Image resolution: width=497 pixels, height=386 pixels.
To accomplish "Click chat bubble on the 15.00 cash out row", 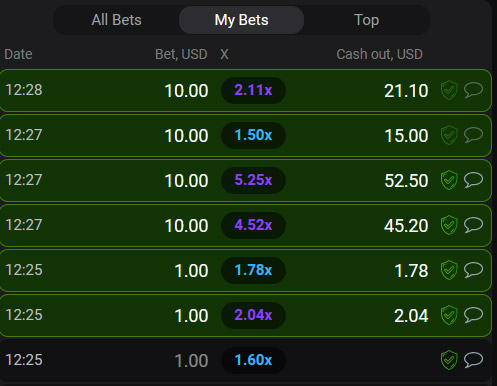I will click(473, 135).
